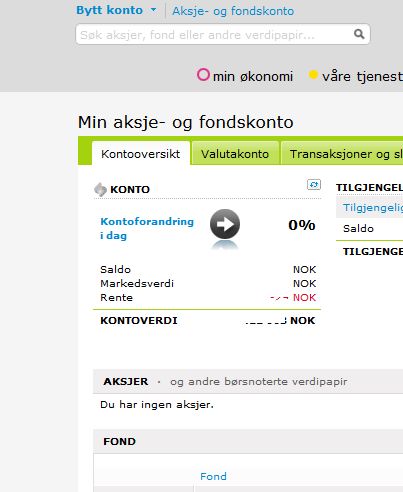Click the FOND section header
The width and height of the screenshot is (403, 492).
(x=119, y=441)
